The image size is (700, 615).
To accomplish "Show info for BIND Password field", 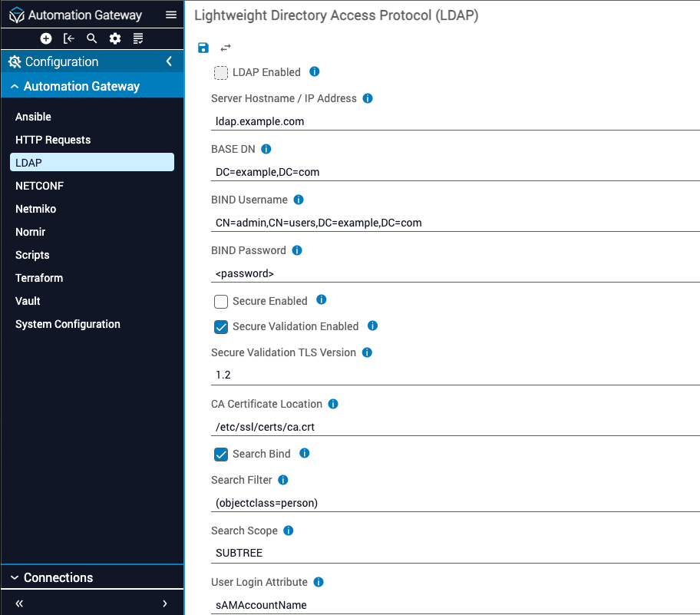I will [x=297, y=250].
